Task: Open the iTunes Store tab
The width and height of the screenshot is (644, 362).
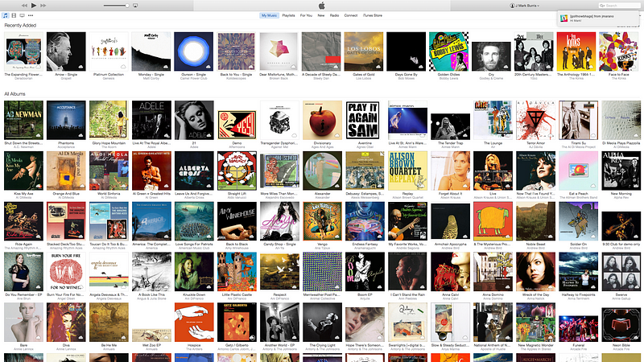Action: coord(373,15)
